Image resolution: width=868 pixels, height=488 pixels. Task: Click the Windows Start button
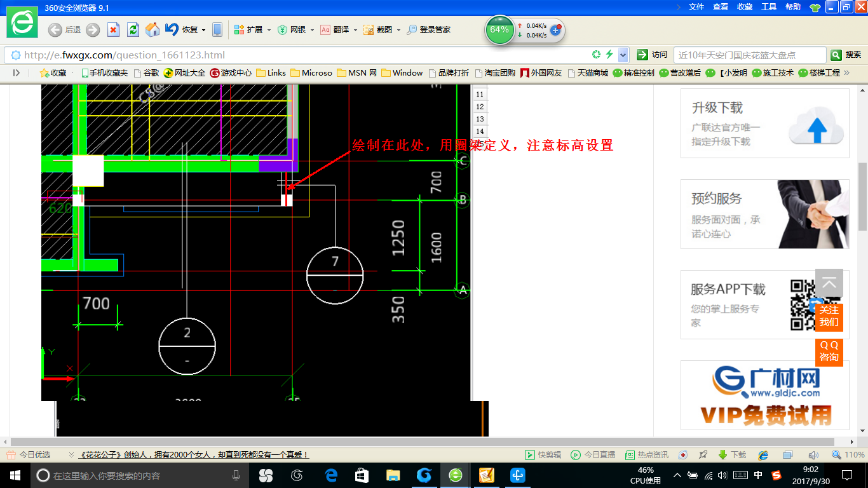(14, 475)
